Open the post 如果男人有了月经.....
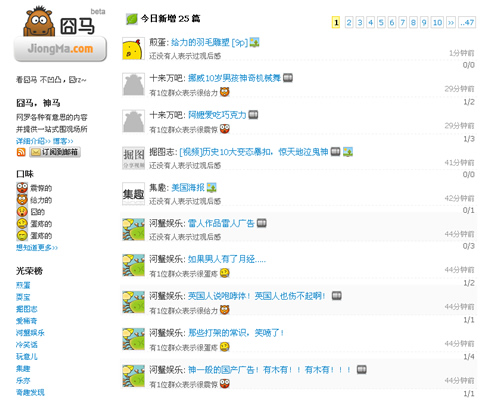Screen dimensions: 500x400 (x=227, y=259)
